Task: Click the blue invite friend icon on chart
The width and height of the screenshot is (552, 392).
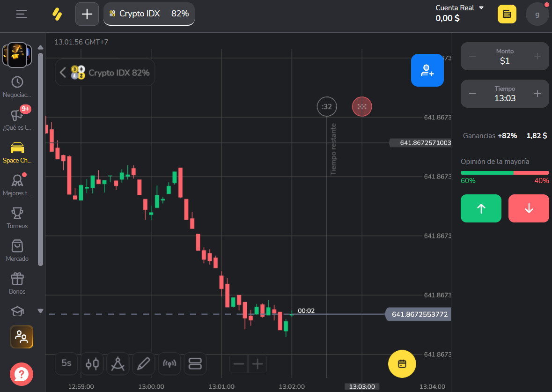Action: click(x=427, y=70)
